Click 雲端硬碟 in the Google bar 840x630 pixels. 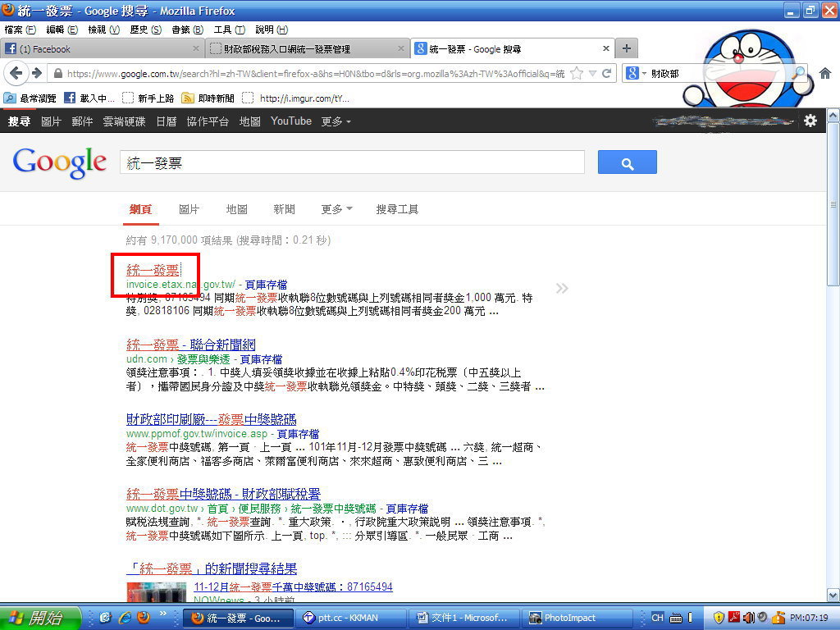point(124,121)
